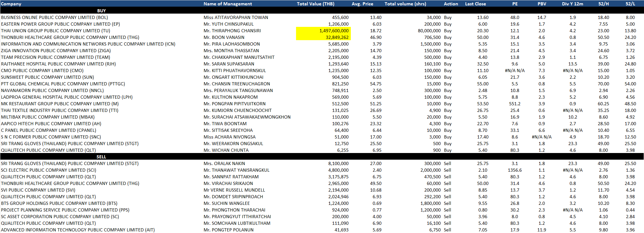Select Mr. CHAKKAPHANT MANUTSATHIT cell
The image size is (644, 233).
239,57
